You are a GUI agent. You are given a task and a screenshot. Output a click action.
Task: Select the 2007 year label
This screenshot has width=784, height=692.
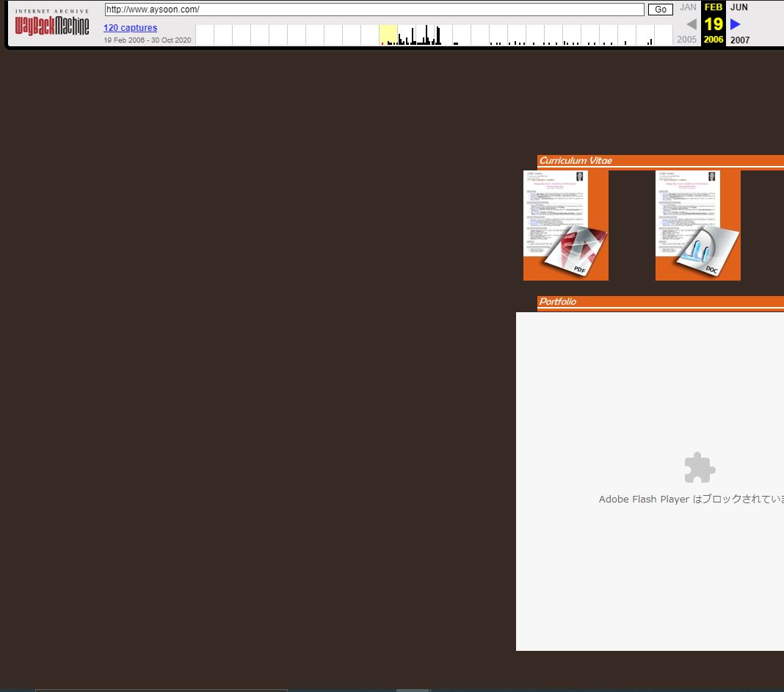click(x=740, y=40)
